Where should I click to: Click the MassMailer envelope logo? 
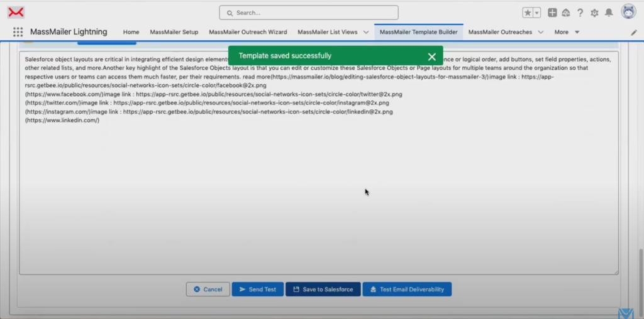pyautogui.click(x=16, y=13)
